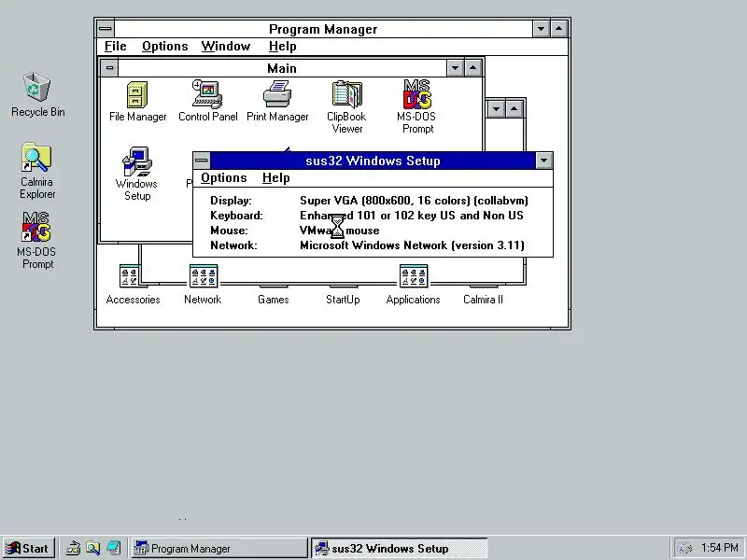Image resolution: width=747 pixels, height=560 pixels.
Task: Open Program Manager's Options menu
Action: coord(165,46)
